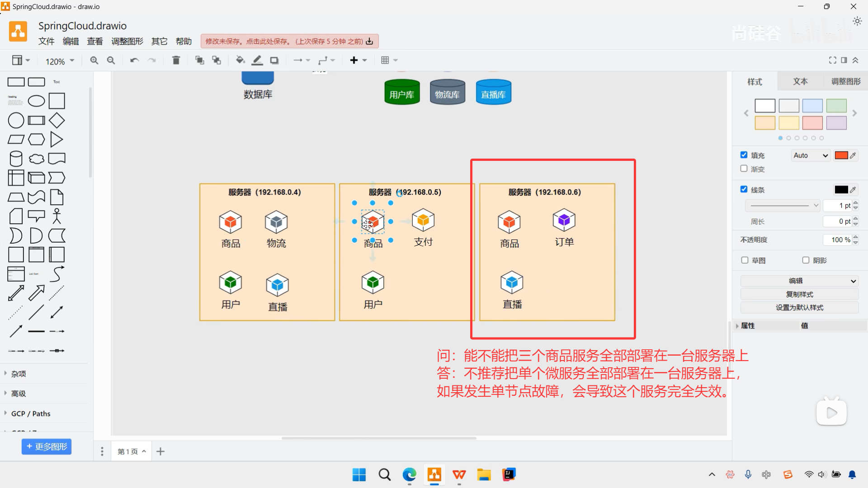
Task: Enable the 渐变 (gradient) checkbox
Action: tap(744, 169)
